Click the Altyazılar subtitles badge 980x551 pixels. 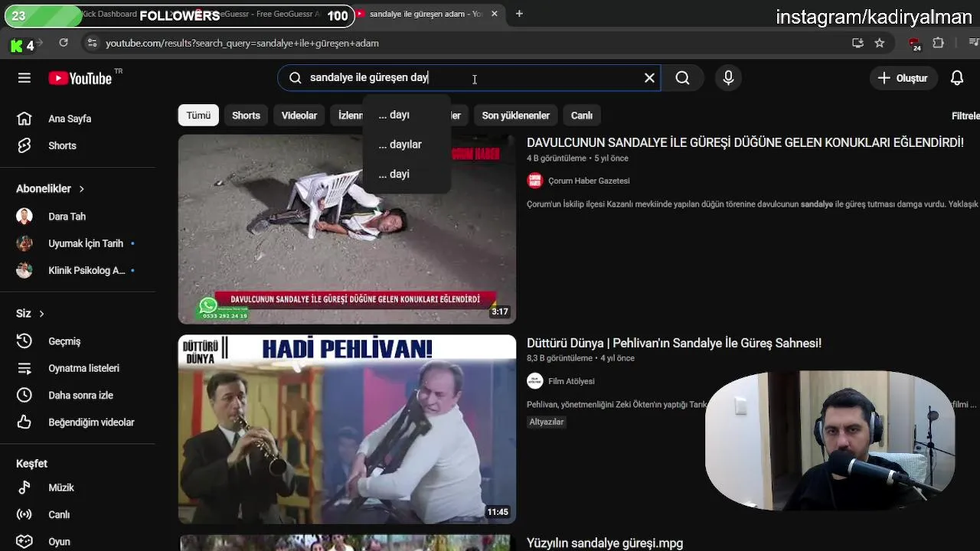pyautogui.click(x=547, y=422)
